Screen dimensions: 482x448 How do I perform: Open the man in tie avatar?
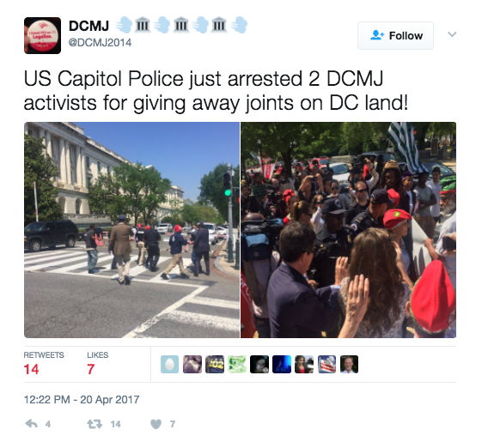[349, 364]
